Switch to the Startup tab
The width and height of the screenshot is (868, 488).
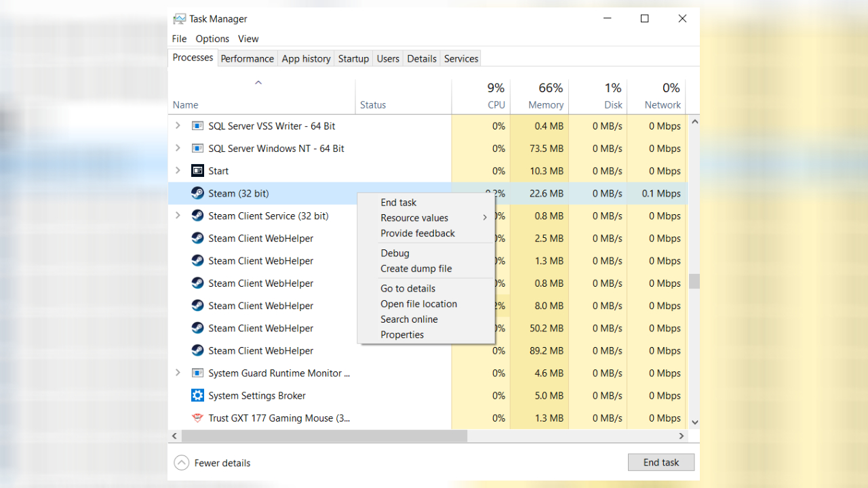click(x=353, y=58)
